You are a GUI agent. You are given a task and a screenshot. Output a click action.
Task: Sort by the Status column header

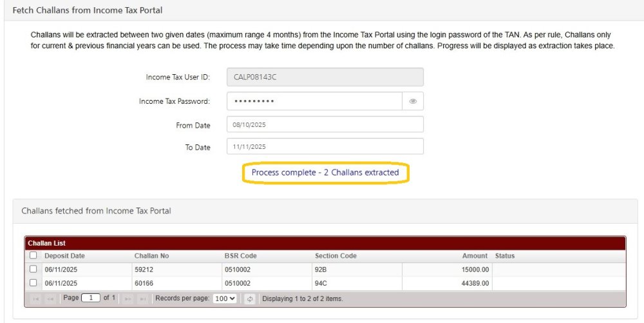(505, 255)
